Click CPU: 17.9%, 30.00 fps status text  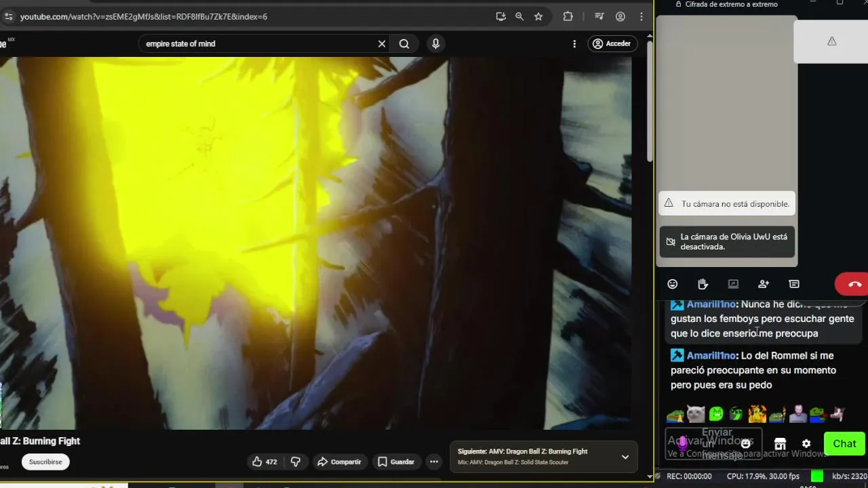(x=764, y=476)
